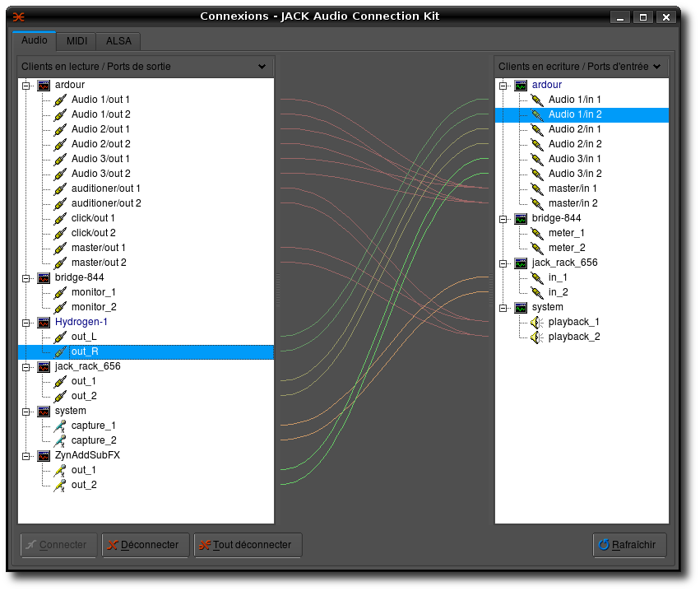This screenshot has width=700, height=591.
Task: Click the jack_rack_656 client icon in output ports
Action: click(x=44, y=367)
